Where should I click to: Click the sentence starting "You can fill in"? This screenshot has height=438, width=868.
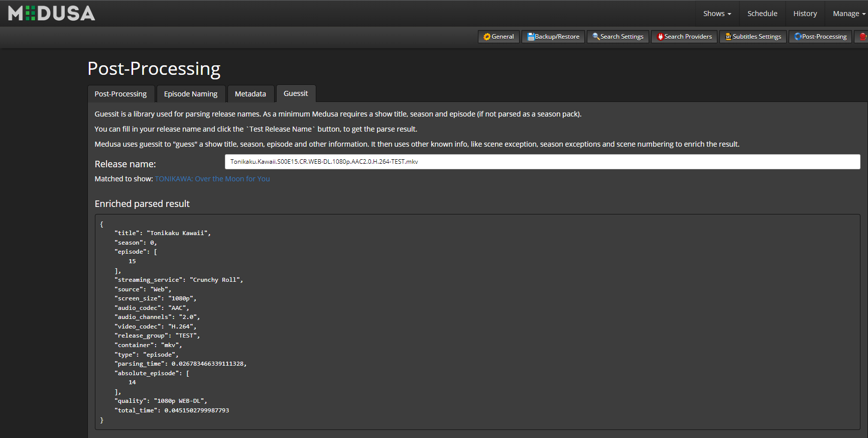pos(256,129)
